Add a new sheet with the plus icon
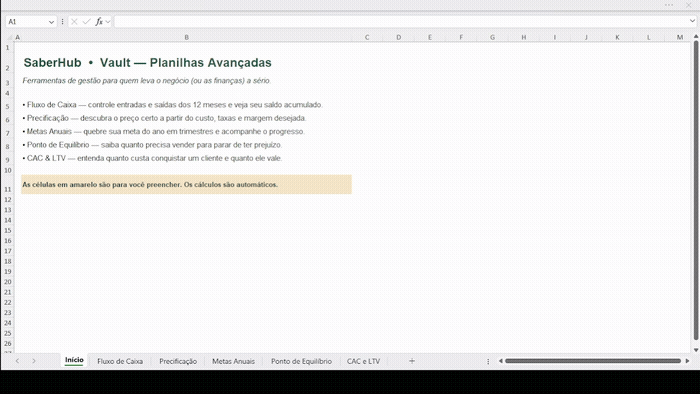The width and height of the screenshot is (700, 394). pos(412,361)
